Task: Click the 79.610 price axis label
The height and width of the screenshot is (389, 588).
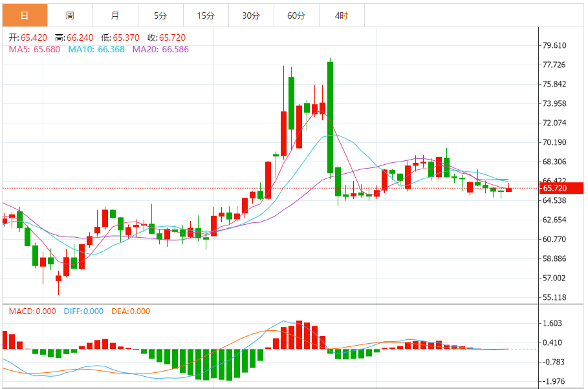Action: (x=556, y=45)
